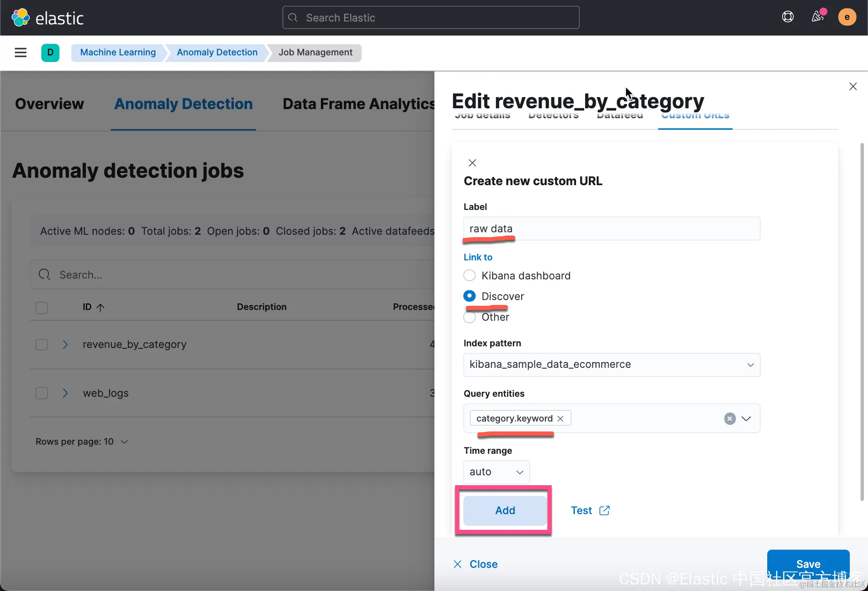Click the Add button

505,510
